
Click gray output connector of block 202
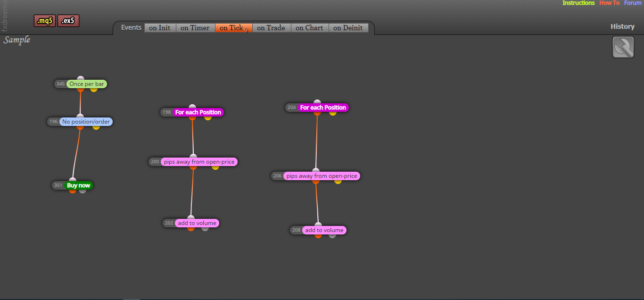pyautogui.click(x=205, y=228)
